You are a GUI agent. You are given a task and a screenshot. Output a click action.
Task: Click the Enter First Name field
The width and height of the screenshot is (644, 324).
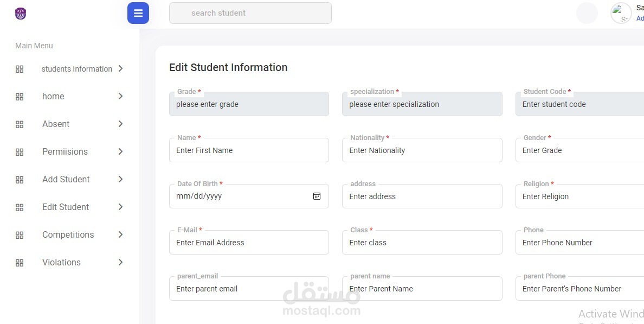click(249, 150)
